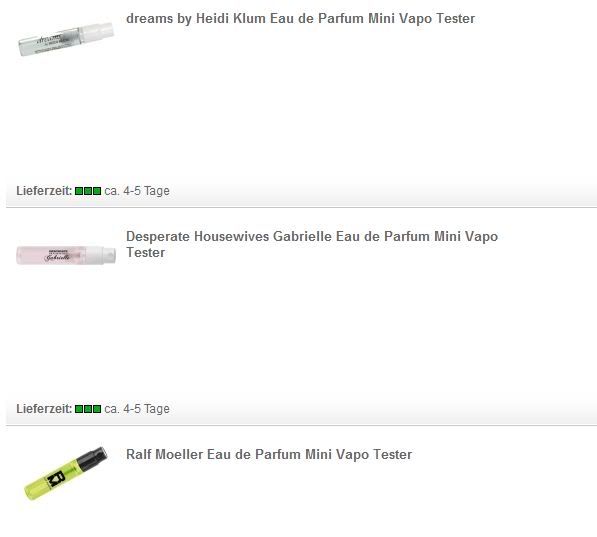This screenshot has height=537, width=597.
Task: Click the middle green square in Heidi Klum delivery indicator
Action: tap(88, 191)
